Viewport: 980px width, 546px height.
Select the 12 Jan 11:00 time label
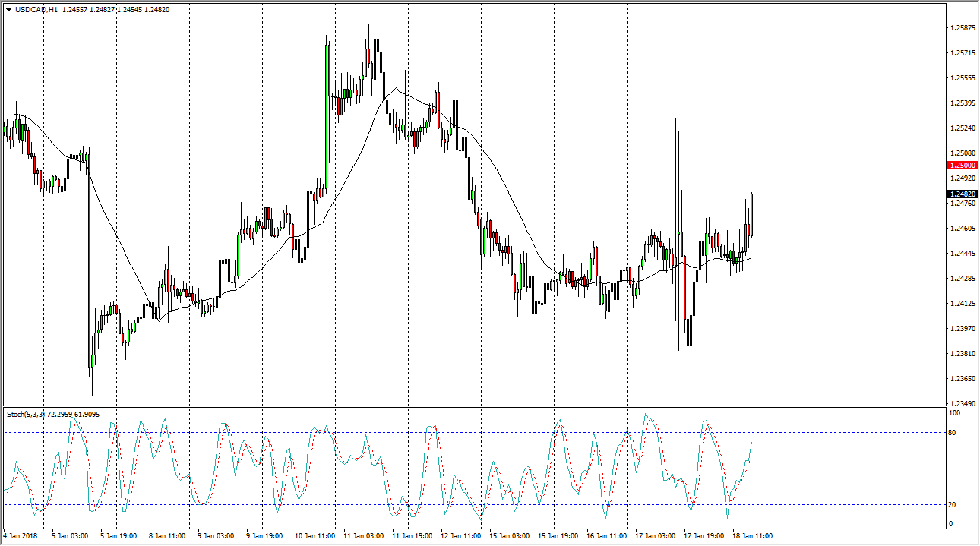(459, 535)
